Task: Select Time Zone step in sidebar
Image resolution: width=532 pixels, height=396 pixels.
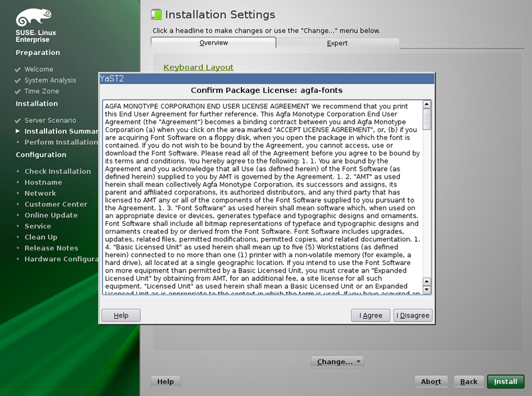Action: pyautogui.click(x=41, y=91)
